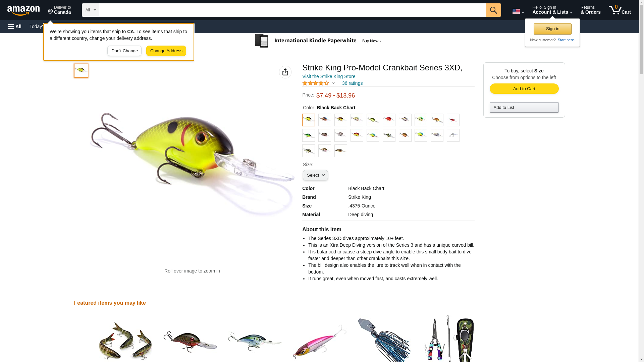Click the share icon on product image
The image size is (644, 362).
click(x=285, y=72)
